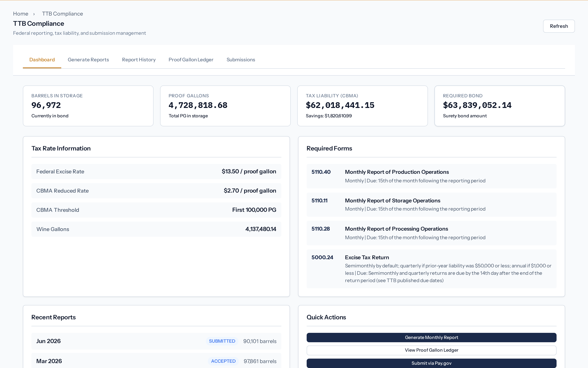
Task: Click Monthly Report of Production Operations
Action: point(397,172)
